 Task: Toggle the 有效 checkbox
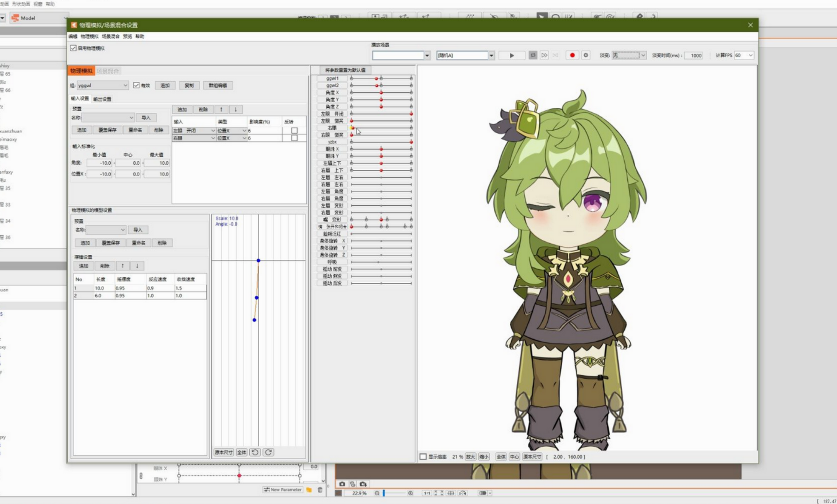(x=136, y=85)
